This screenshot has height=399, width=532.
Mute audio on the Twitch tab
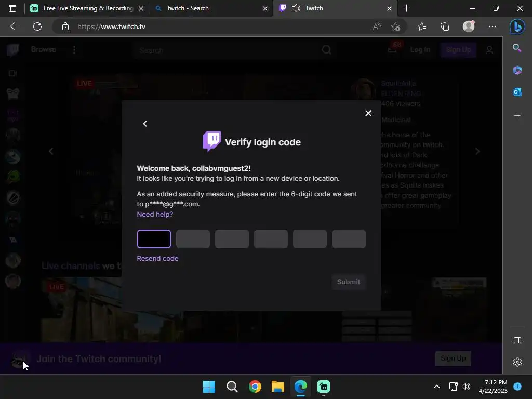click(296, 8)
